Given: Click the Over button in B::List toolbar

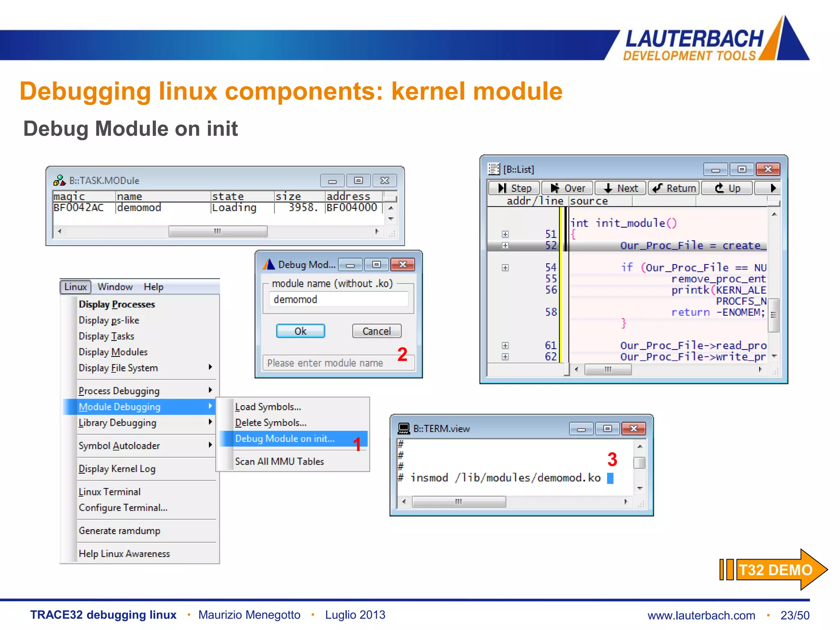Looking at the screenshot, I should 567,188.
